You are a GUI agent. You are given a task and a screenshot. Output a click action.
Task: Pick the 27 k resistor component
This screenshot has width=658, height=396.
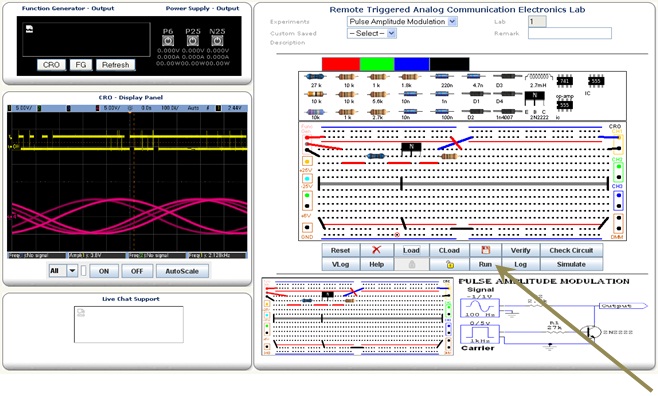316,77
